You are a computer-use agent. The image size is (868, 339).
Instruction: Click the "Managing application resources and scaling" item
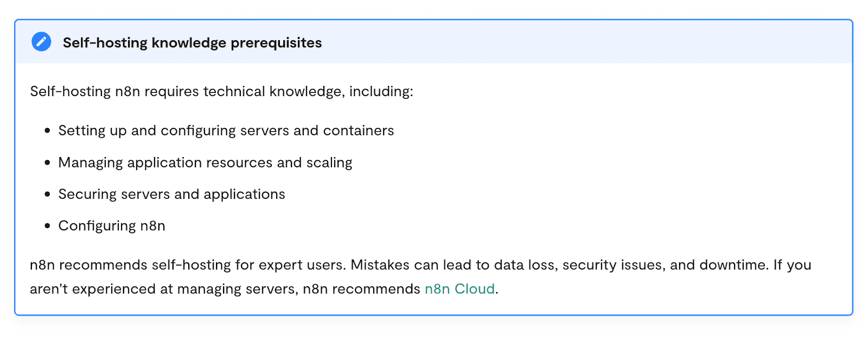point(205,162)
